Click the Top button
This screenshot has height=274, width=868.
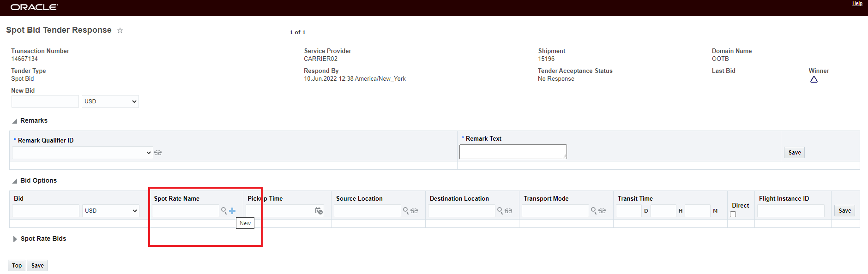coord(17,266)
